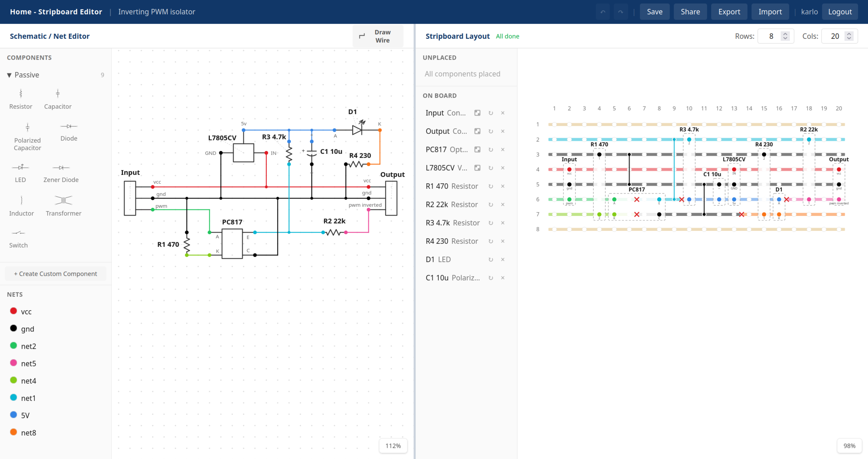Open Home - Stripboard Editor link
868x459 pixels.
[56, 12]
